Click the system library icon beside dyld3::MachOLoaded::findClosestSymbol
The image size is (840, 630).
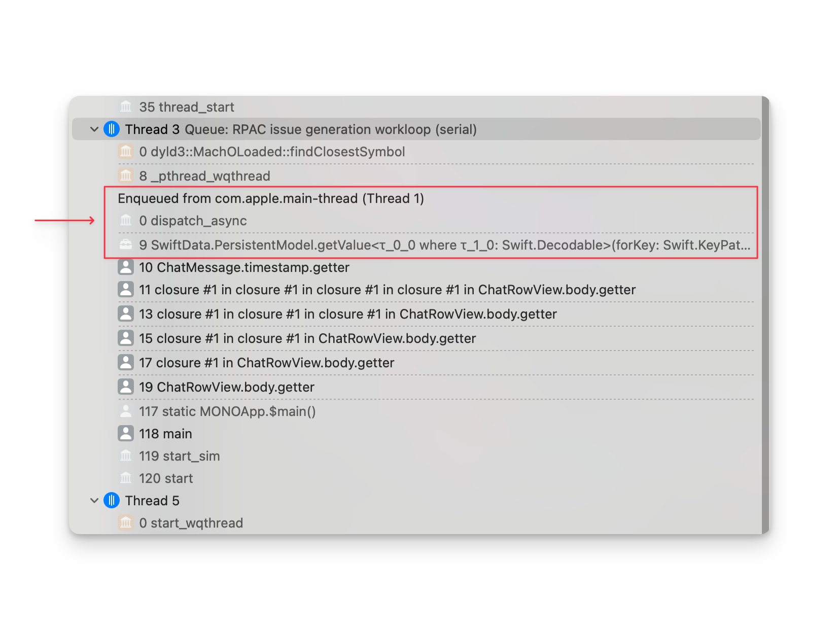(126, 152)
